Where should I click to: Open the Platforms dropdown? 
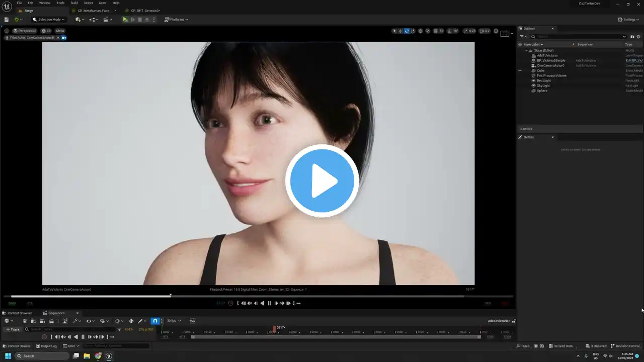click(176, 20)
